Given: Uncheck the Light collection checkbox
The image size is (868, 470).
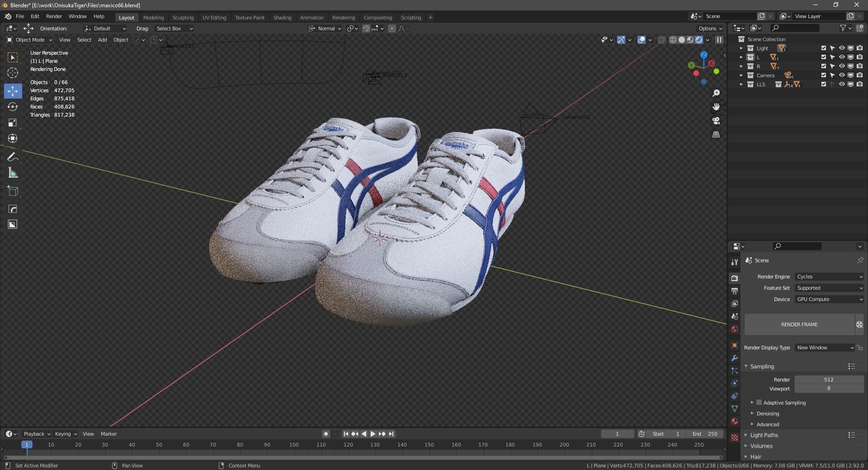Looking at the screenshot, I should point(824,48).
